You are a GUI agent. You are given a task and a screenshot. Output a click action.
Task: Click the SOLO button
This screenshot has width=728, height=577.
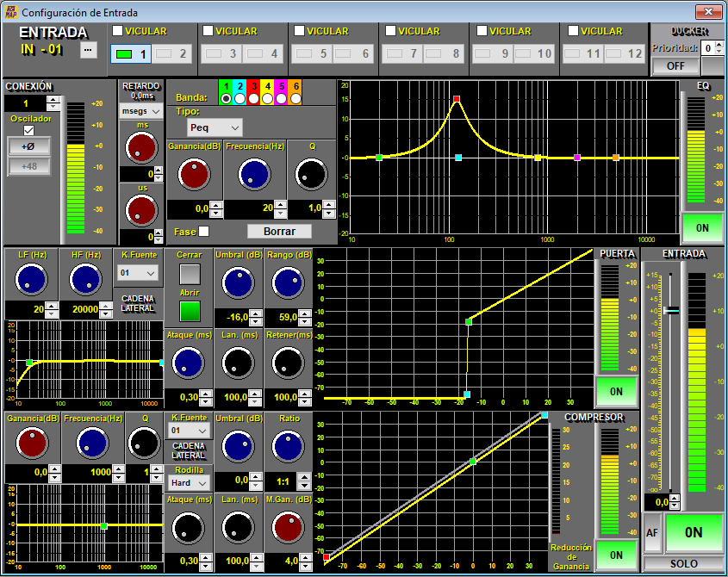click(x=684, y=563)
